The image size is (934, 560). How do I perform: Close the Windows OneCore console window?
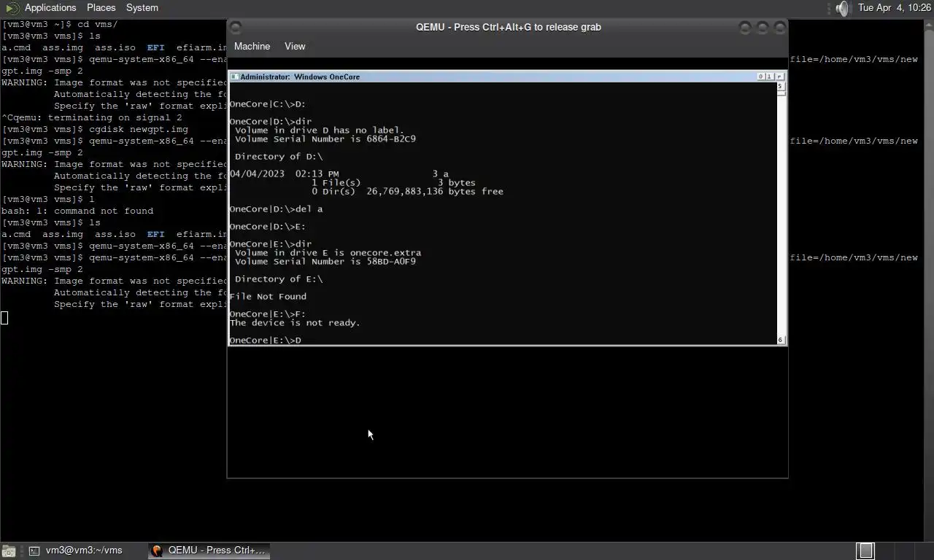(x=779, y=77)
